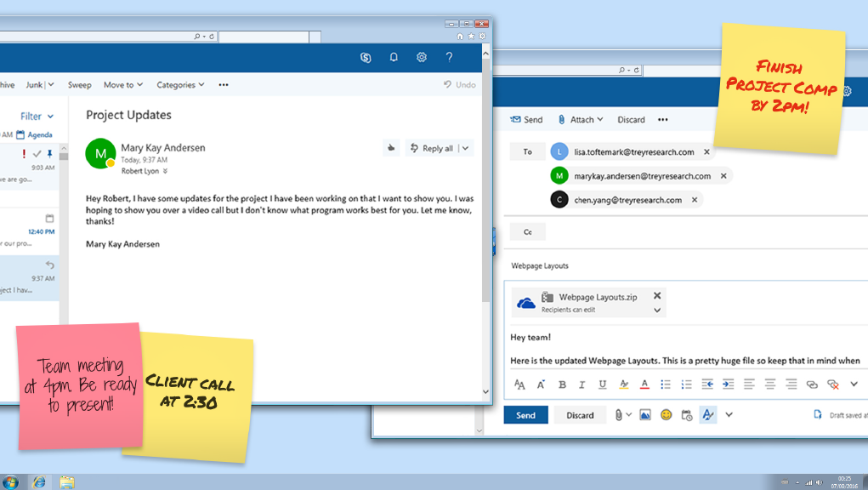Remove the Webpage Layouts.zip attachment

657,296
